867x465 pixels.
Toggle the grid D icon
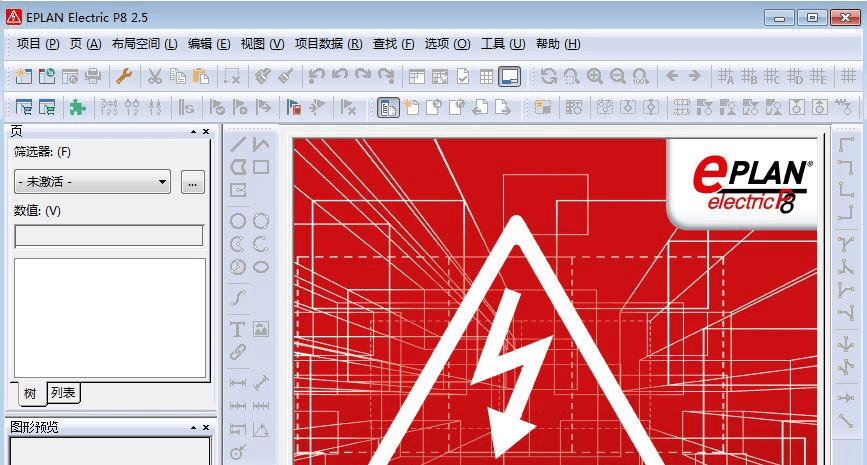pos(795,76)
